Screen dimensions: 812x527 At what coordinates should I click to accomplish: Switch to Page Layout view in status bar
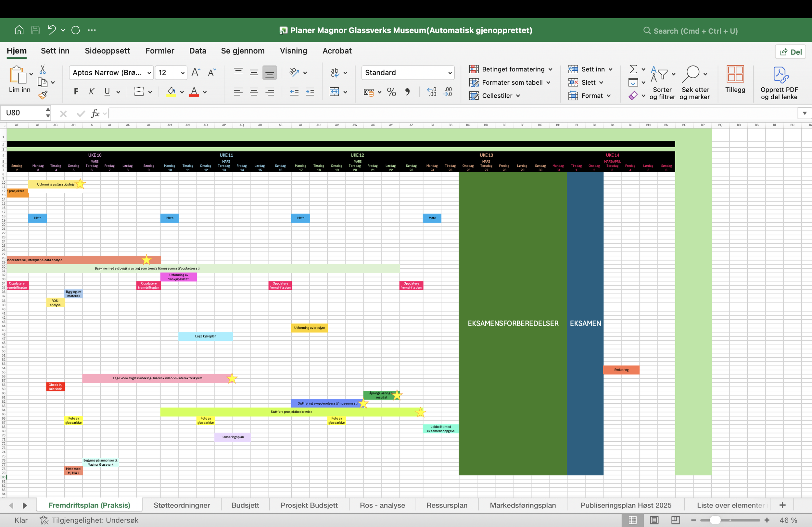(654, 520)
